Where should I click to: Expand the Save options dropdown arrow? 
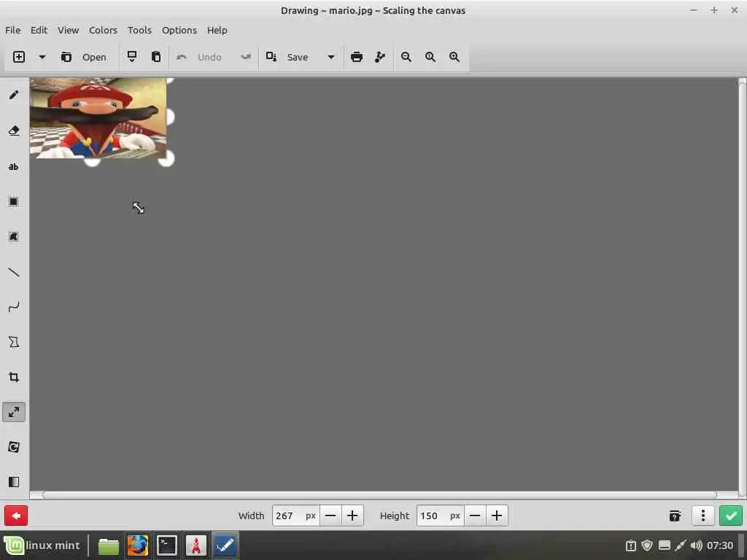331,57
